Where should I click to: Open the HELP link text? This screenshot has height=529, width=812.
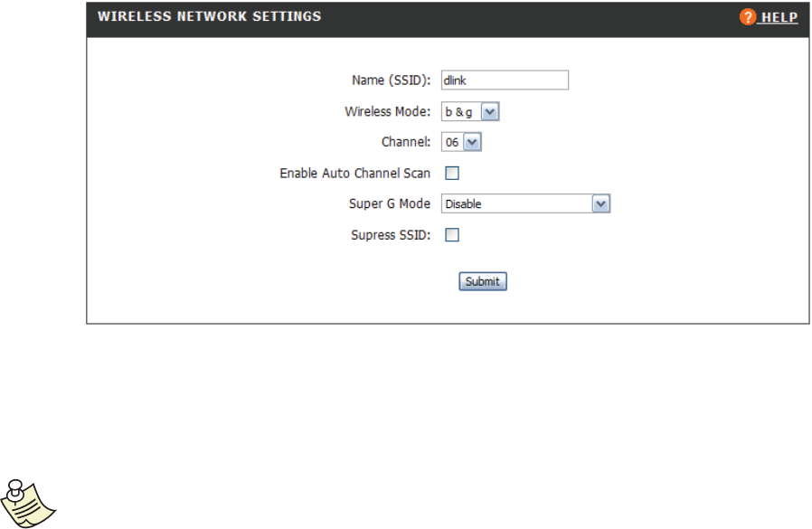click(x=778, y=18)
